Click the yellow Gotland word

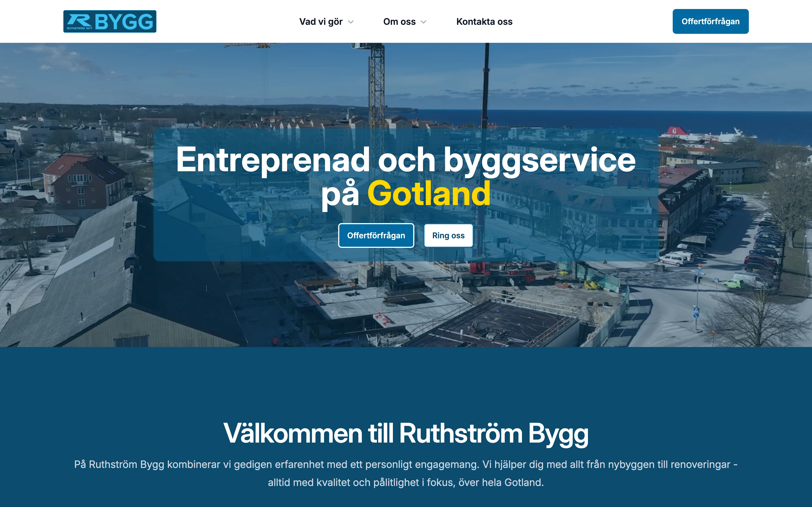429,193
